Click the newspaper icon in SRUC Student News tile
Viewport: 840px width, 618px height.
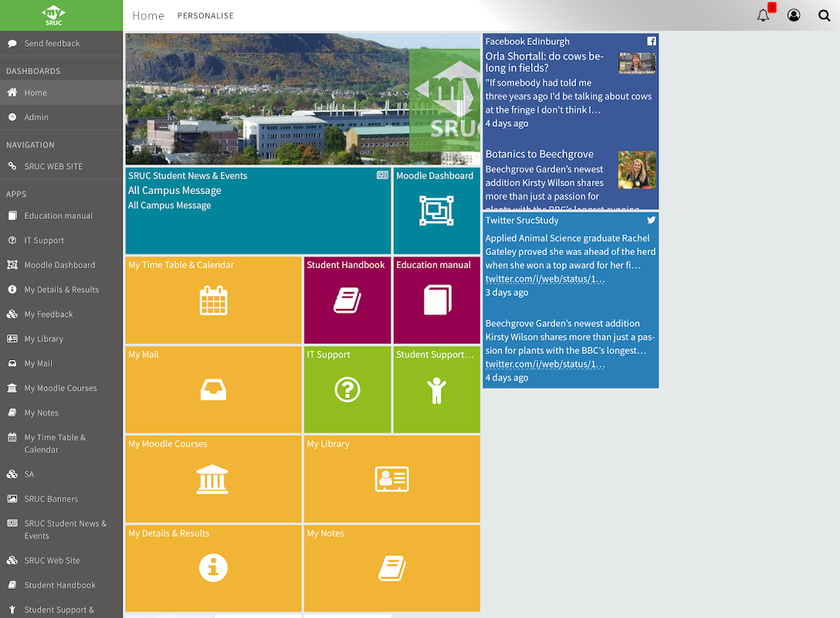(382, 175)
